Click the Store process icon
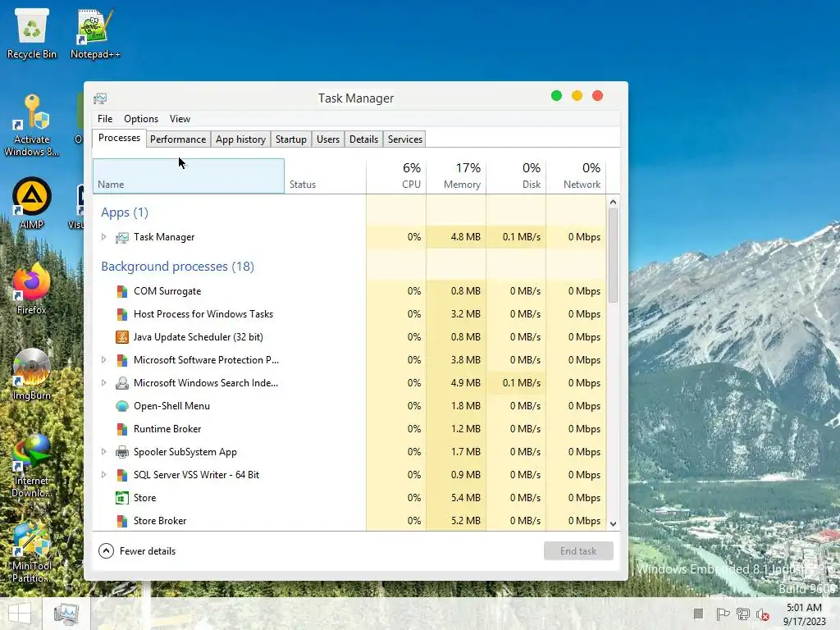 point(122,498)
